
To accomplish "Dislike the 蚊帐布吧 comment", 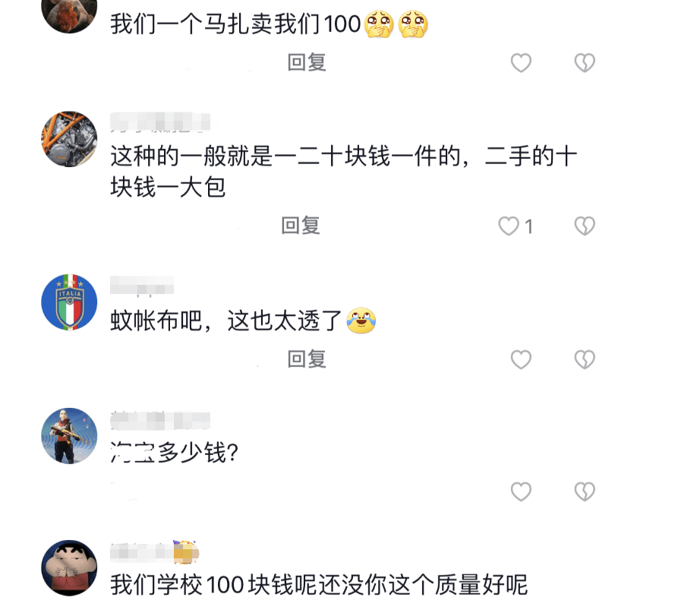I will click(585, 359).
